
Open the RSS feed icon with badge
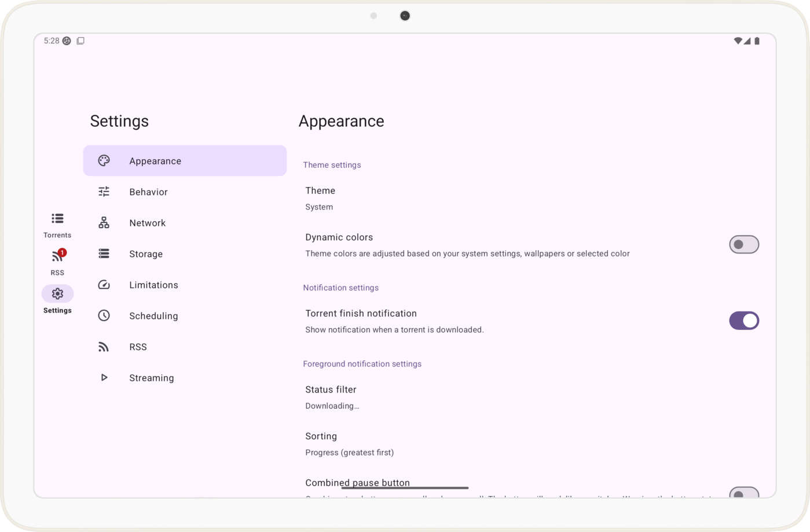click(x=57, y=256)
